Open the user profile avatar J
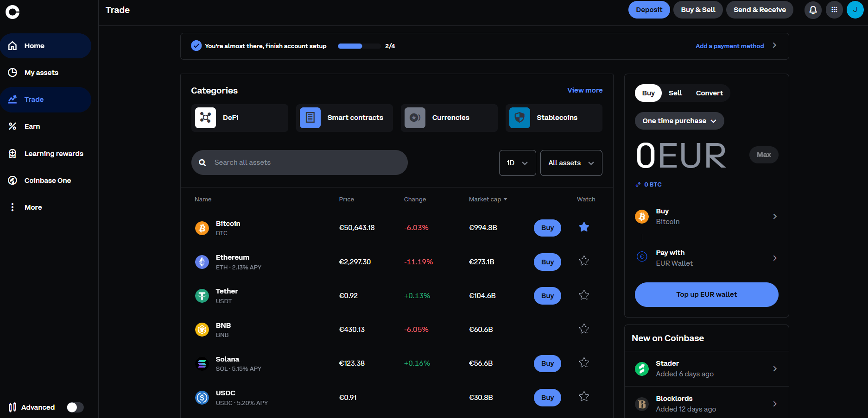 click(x=855, y=10)
